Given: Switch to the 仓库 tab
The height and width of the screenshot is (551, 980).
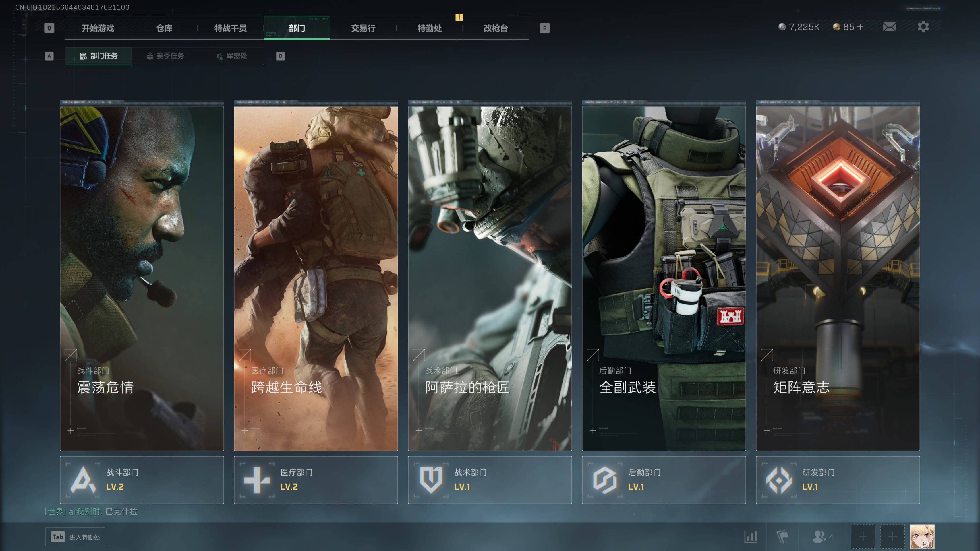Looking at the screenshot, I should [164, 28].
